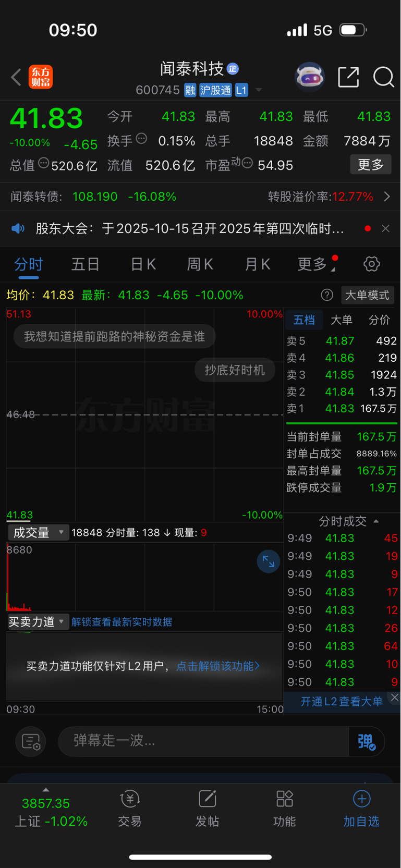
Task: Tap the info icon next to 换手
Action: [x=141, y=139]
